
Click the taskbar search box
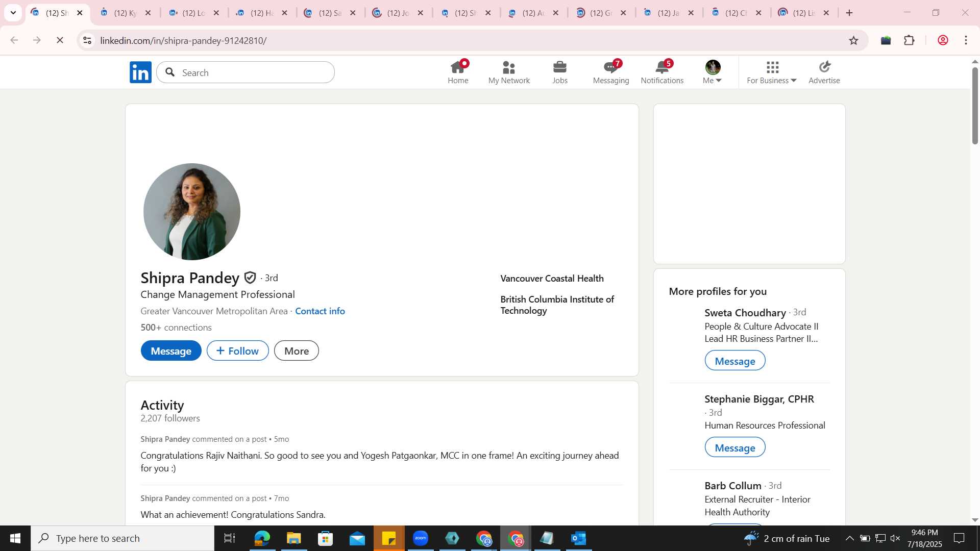point(122,538)
